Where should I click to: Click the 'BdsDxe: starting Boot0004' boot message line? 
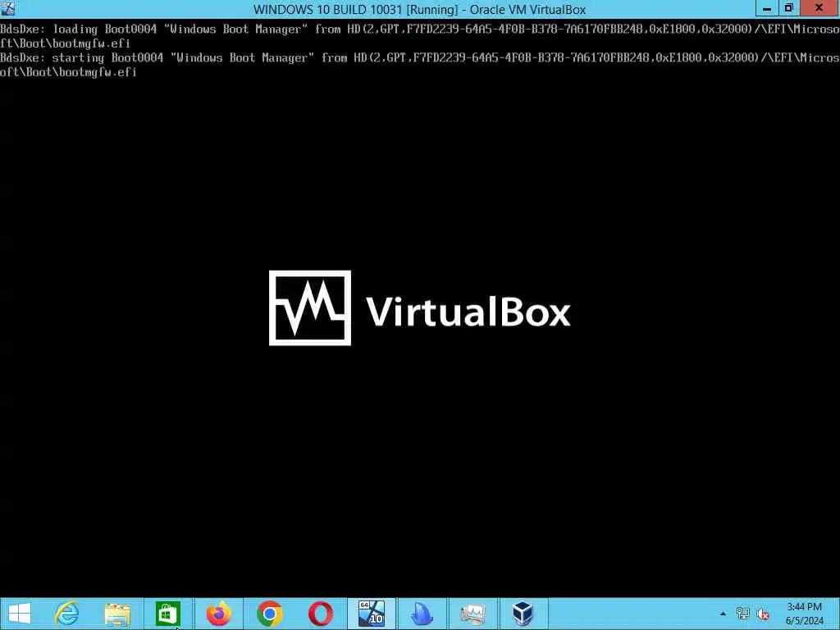pos(420,64)
